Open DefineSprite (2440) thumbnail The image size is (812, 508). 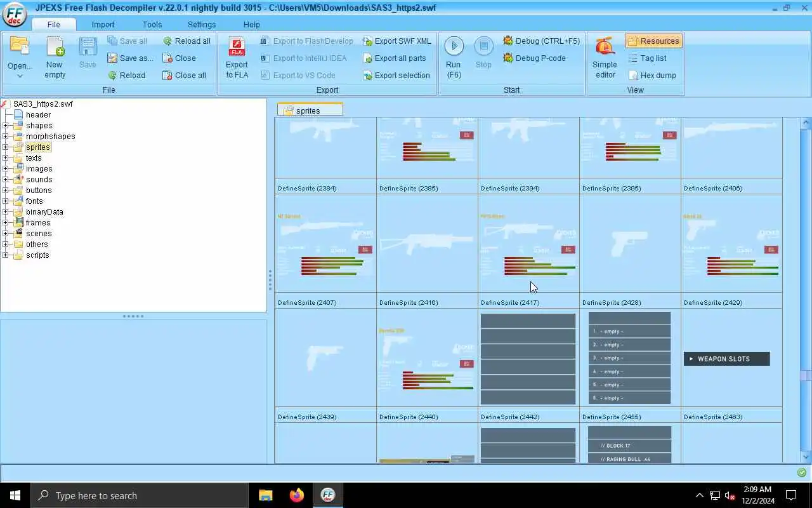click(x=427, y=359)
